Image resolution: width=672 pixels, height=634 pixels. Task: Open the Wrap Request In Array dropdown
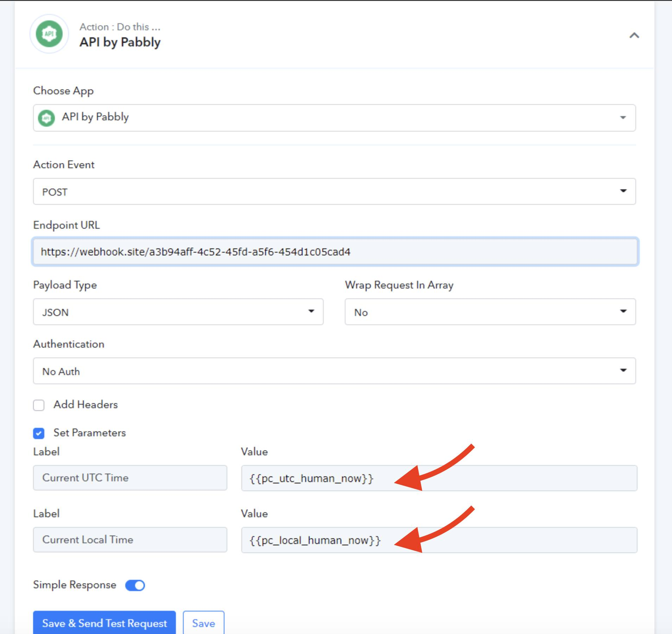click(490, 312)
